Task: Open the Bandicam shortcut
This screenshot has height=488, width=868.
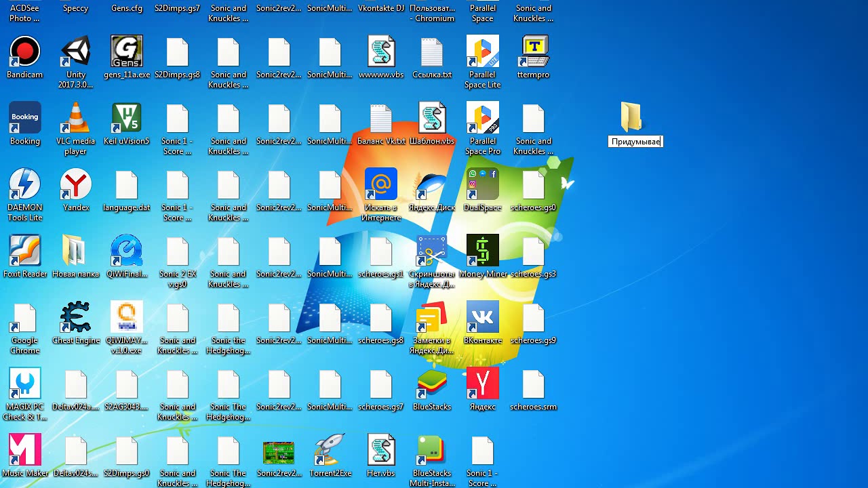Action: 25,52
